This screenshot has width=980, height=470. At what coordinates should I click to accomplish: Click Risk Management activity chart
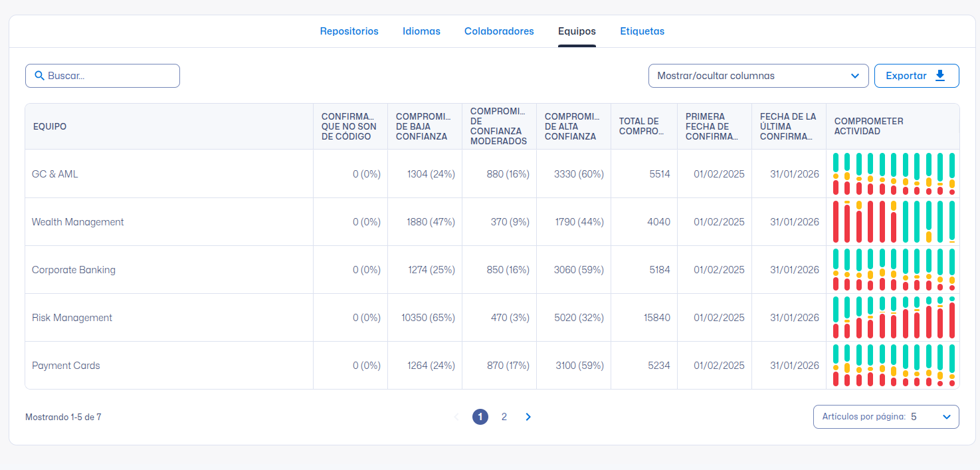[x=893, y=318]
